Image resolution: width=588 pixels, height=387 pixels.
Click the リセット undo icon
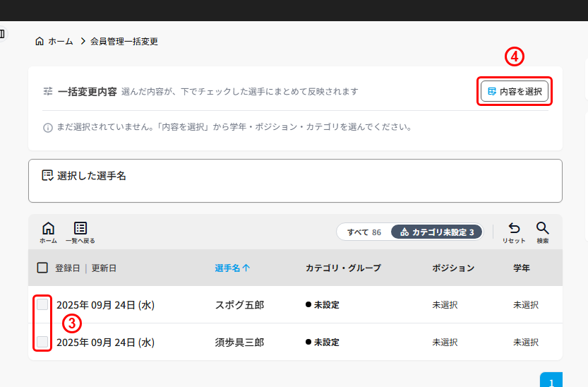click(x=514, y=232)
